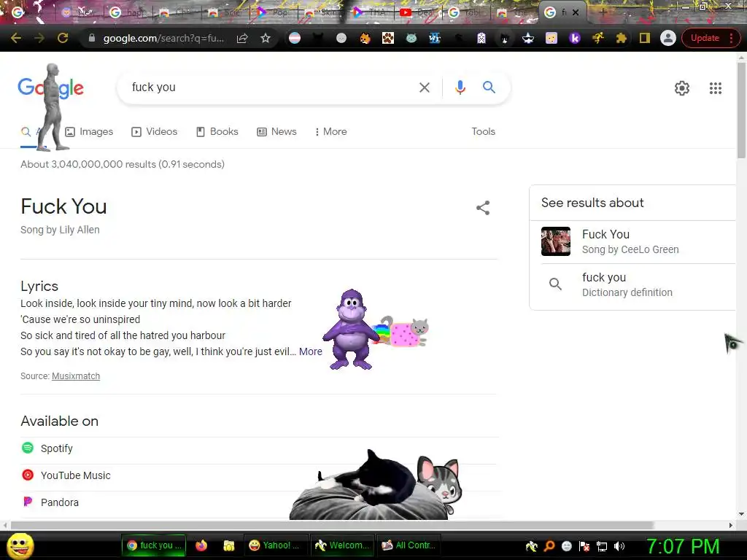Switch to the Books results tab
747x560 pixels.
[217, 131]
